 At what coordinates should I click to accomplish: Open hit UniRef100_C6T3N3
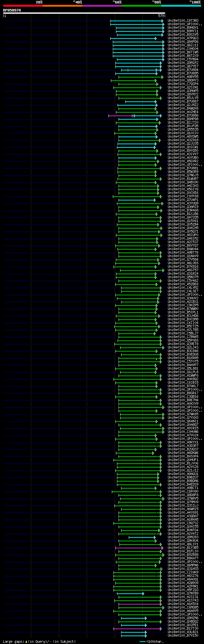tap(183, 21)
